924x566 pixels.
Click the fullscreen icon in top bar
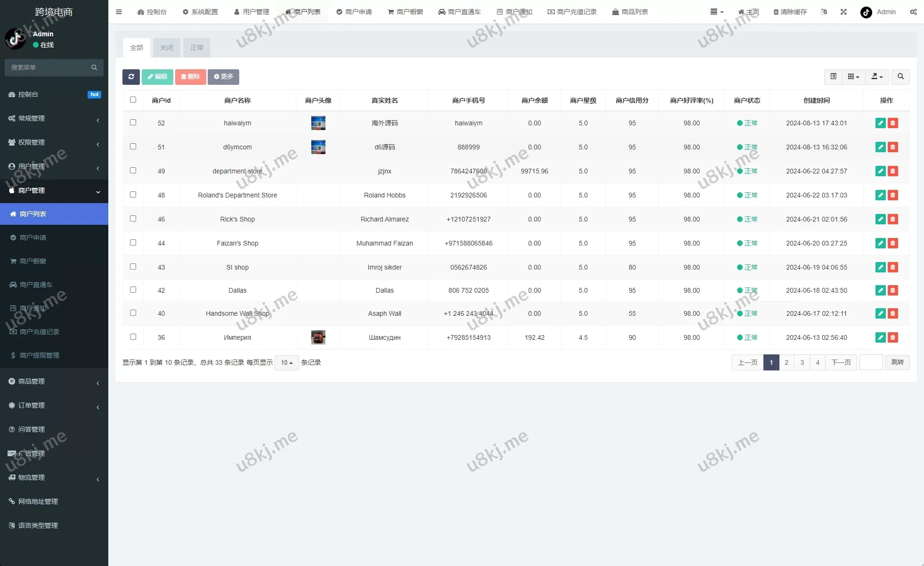(x=843, y=12)
